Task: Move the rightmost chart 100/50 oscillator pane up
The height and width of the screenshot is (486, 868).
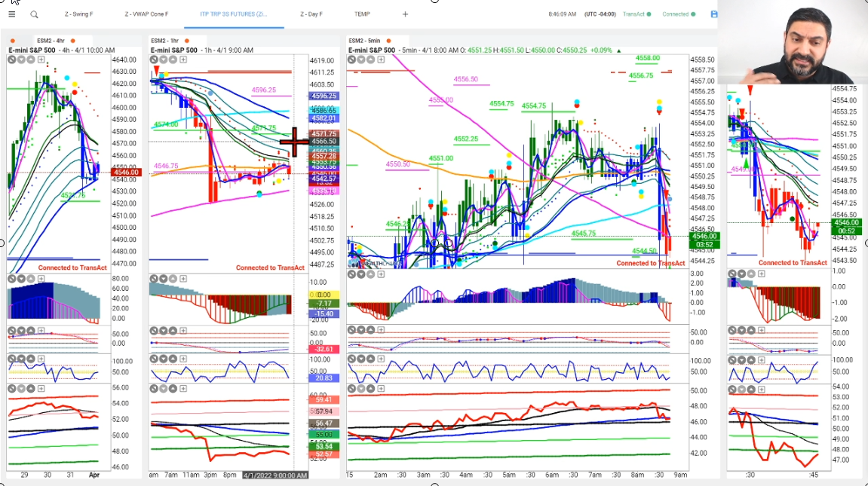Action: point(750,359)
